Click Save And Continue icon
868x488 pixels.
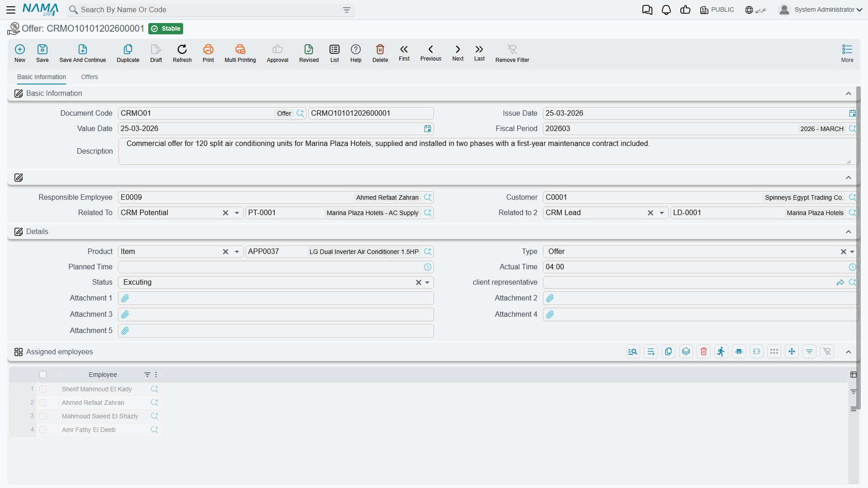83,53
